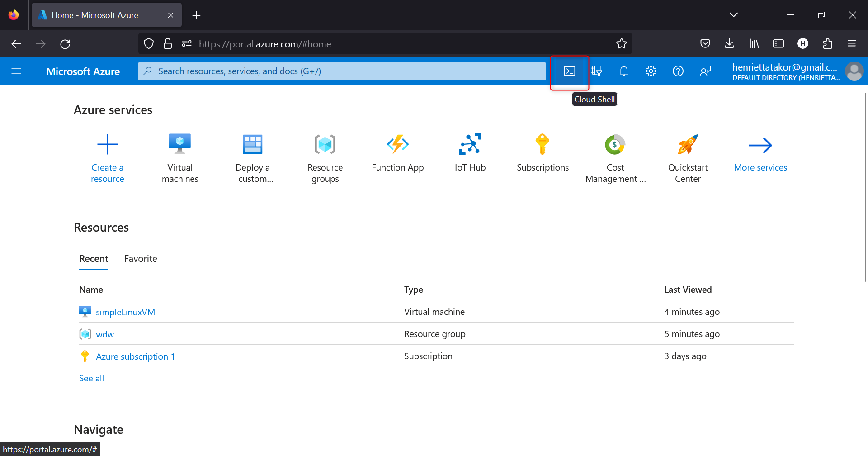Open the Feedback icon in the header
Screen dimensions: 868x456
[705, 71]
